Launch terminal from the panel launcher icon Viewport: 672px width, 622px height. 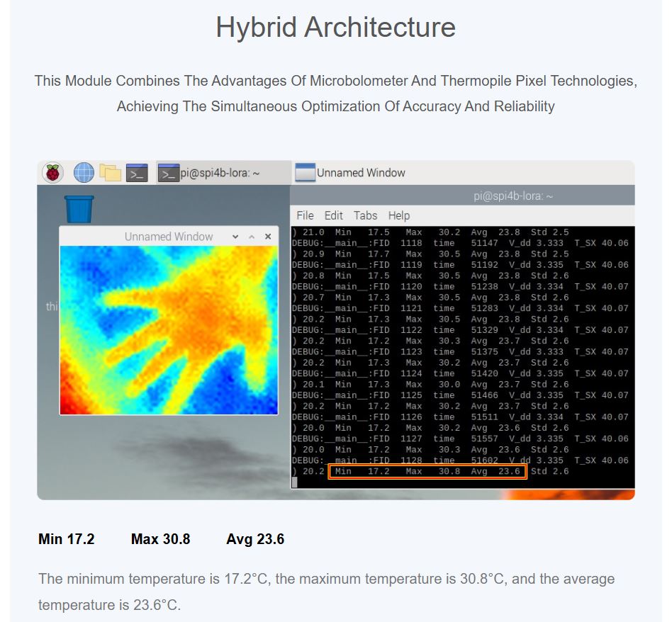click(x=137, y=172)
